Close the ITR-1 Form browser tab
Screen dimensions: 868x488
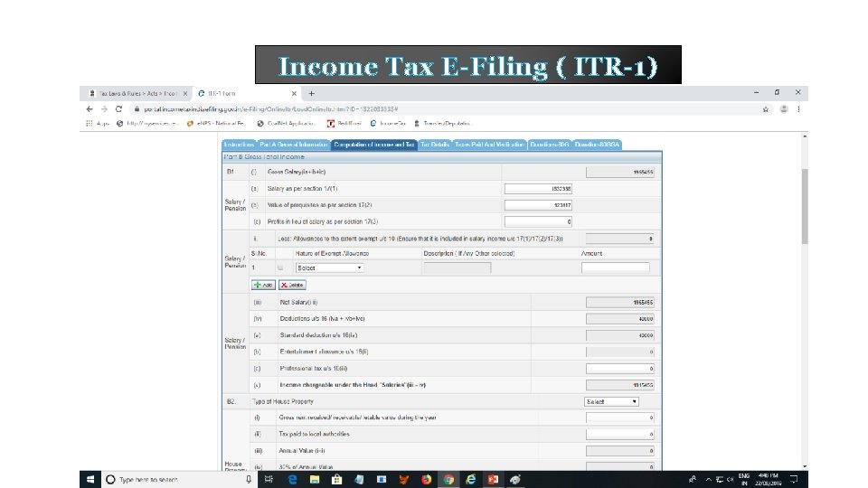click(294, 93)
